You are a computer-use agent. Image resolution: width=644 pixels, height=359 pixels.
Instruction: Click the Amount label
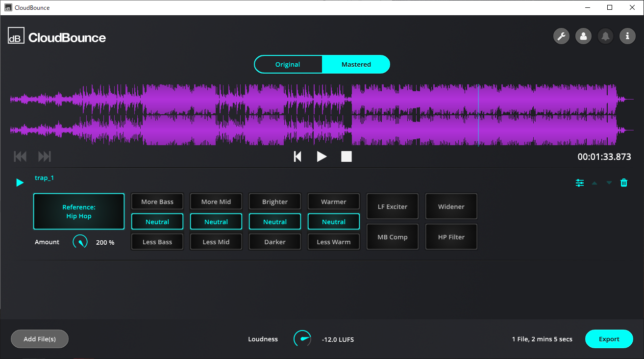(x=47, y=242)
